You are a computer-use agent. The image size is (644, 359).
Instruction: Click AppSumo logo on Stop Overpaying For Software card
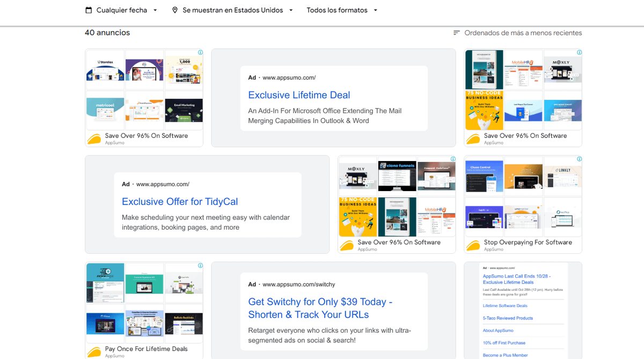click(473, 246)
